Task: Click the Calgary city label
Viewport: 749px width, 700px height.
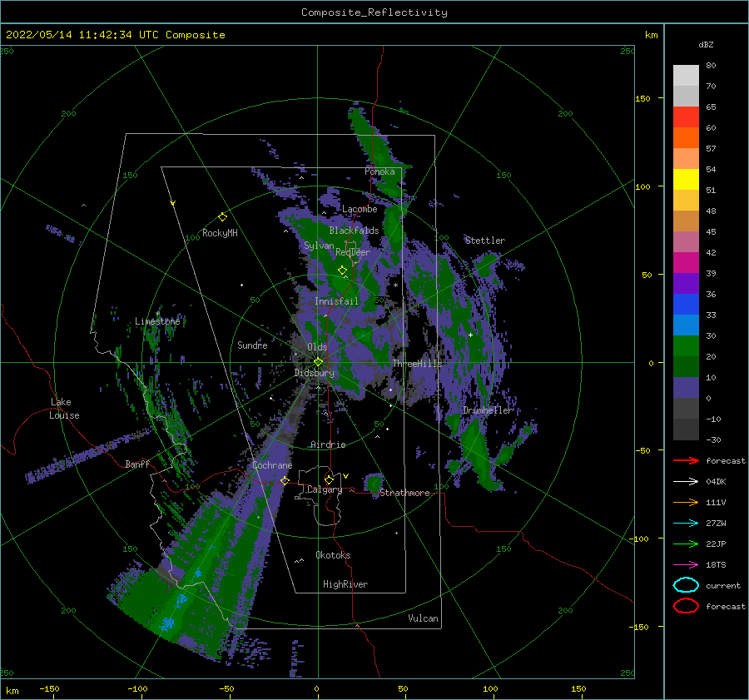Action: tap(325, 489)
